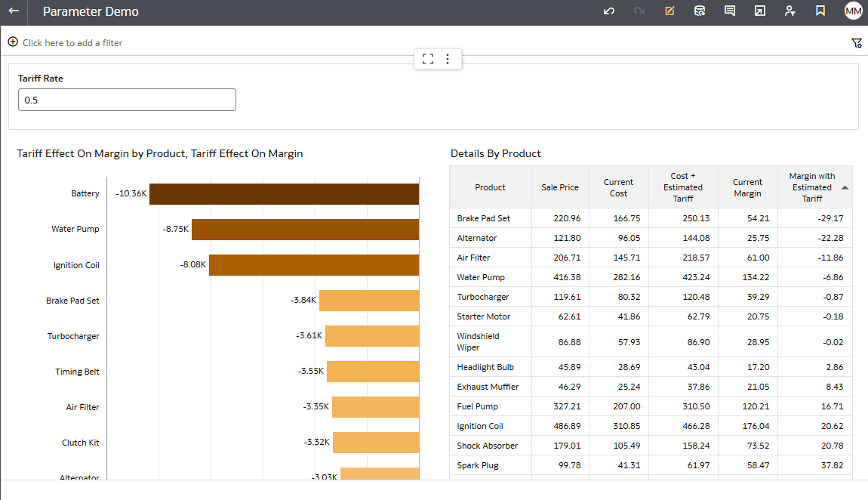Click the refresh data icon

pos(700,11)
